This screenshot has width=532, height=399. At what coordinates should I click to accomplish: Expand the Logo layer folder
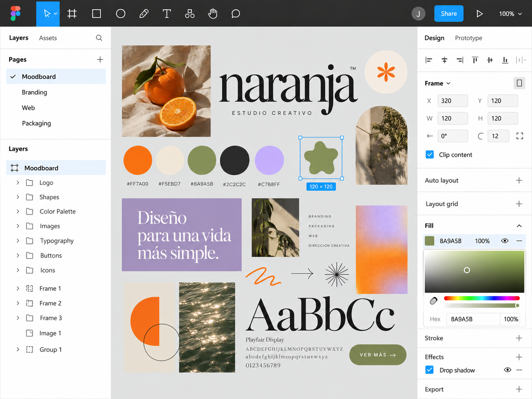(18, 183)
